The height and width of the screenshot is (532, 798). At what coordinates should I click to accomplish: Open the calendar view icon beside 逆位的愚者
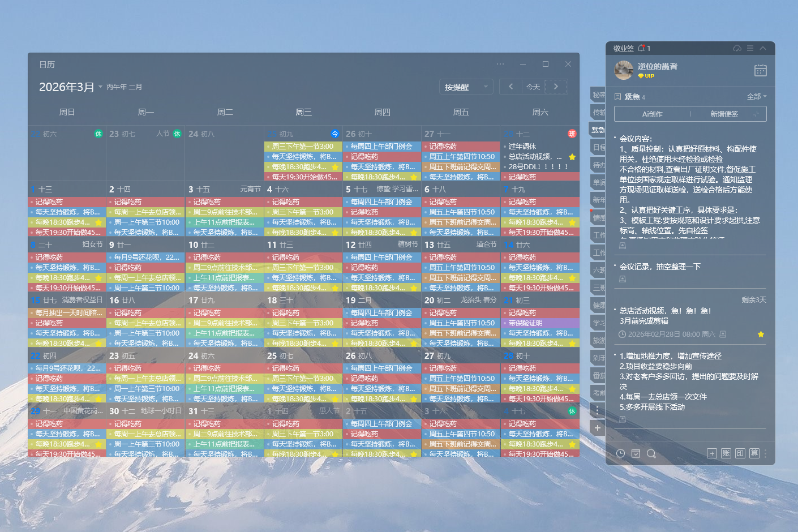tap(760, 70)
